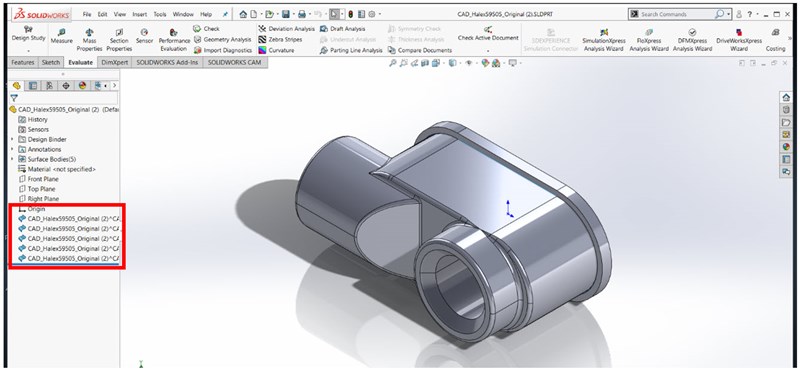Switch to the Features tab

[x=23, y=62]
